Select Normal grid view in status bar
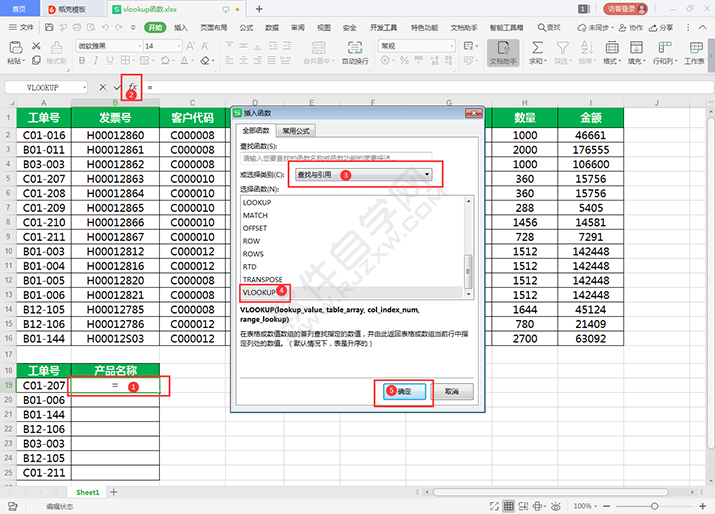 (x=509, y=506)
